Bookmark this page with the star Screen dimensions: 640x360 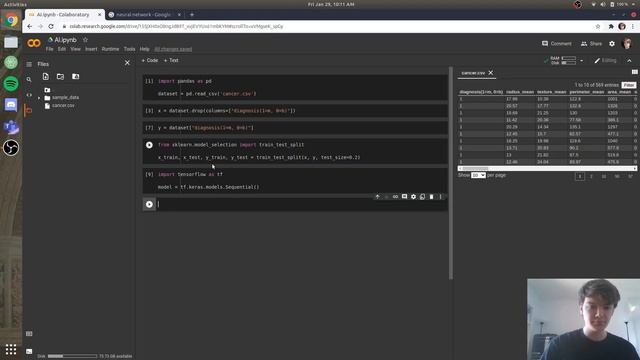pos(598,26)
